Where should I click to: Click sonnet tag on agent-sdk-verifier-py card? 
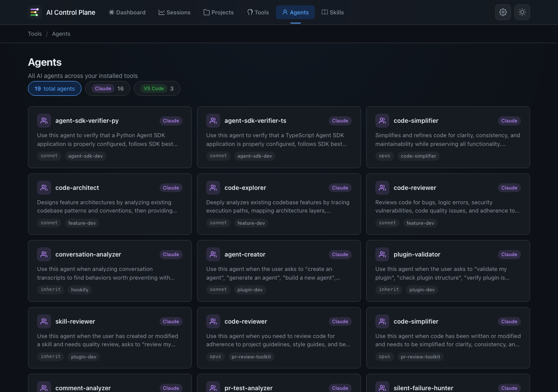click(49, 156)
